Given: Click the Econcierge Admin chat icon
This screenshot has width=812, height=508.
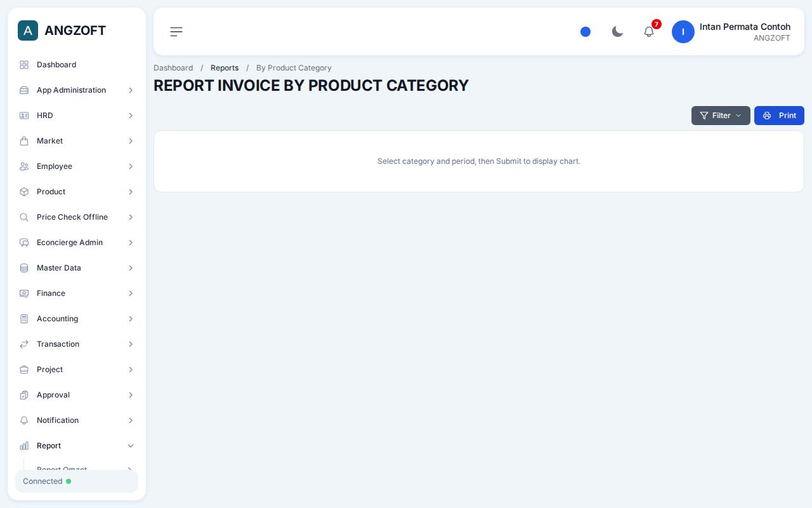Looking at the screenshot, I should pos(24,243).
